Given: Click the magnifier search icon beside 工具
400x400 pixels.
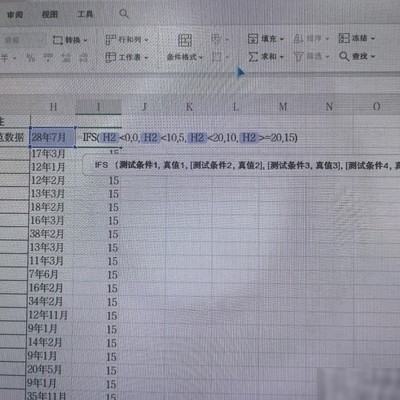Looking at the screenshot, I should [124, 14].
